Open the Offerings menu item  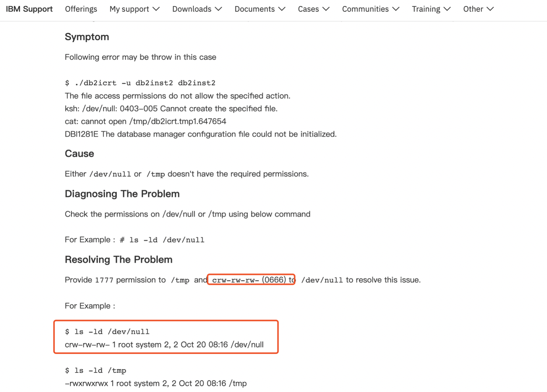(81, 9)
